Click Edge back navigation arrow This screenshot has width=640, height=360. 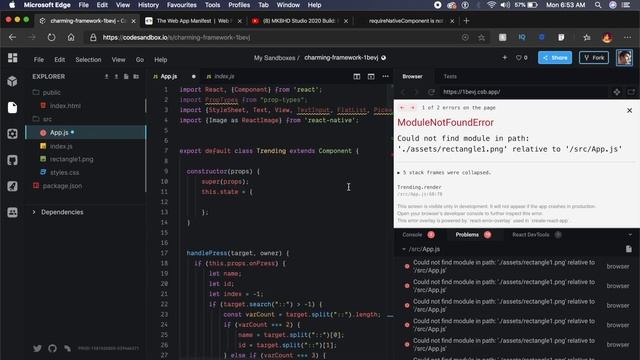[x=12, y=37]
